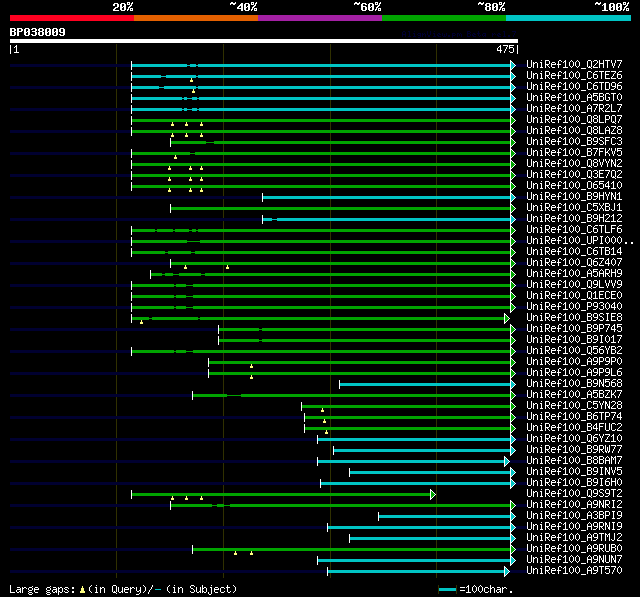Click the white query sequence bar
Image resolution: width=640 pixels, height=597 pixels.
(264, 41)
